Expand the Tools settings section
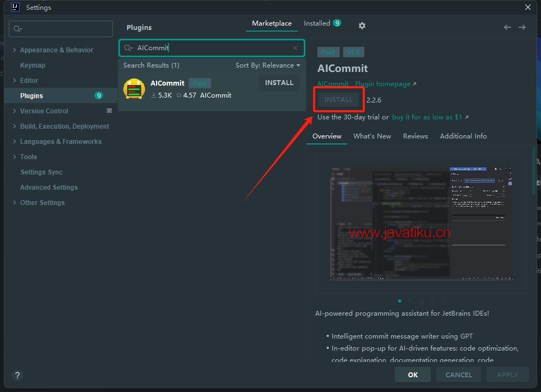This screenshot has height=392, width=541. coord(14,156)
